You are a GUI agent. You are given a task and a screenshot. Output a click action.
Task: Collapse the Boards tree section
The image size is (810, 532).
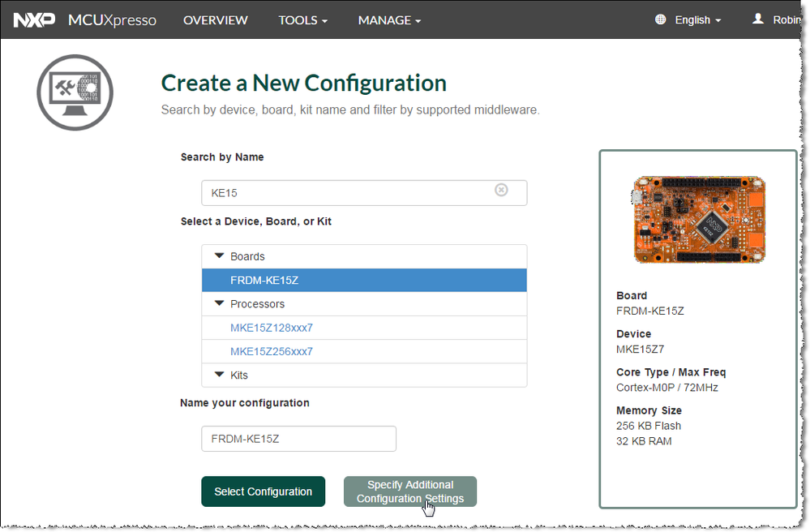pos(219,256)
